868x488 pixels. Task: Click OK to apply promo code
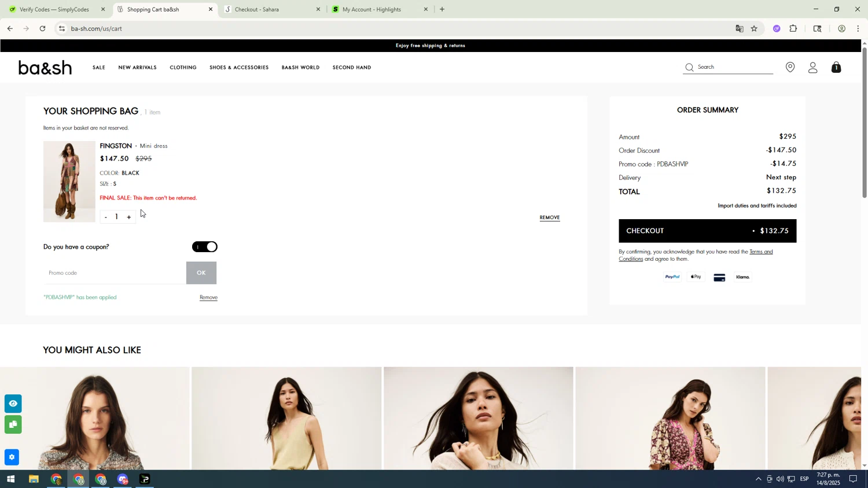point(201,273)
